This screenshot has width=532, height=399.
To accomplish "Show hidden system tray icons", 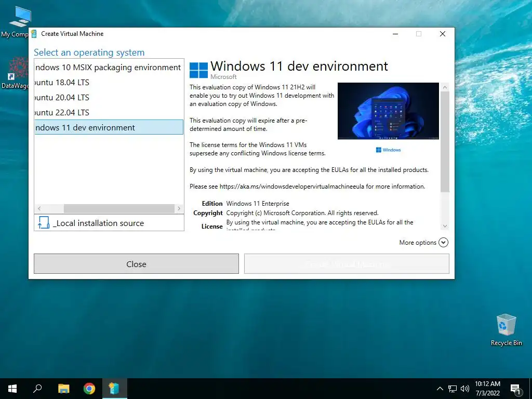I will [440, 389].
